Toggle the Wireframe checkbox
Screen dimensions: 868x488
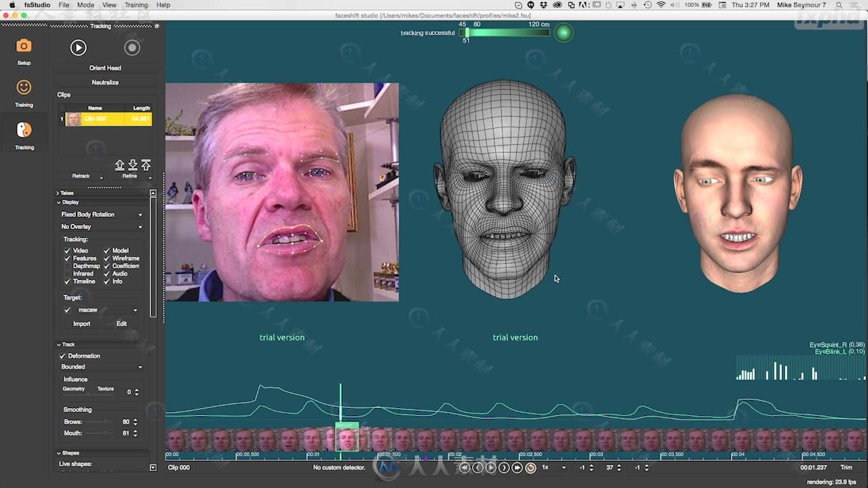pyautogui.click(x=106, y=258)
